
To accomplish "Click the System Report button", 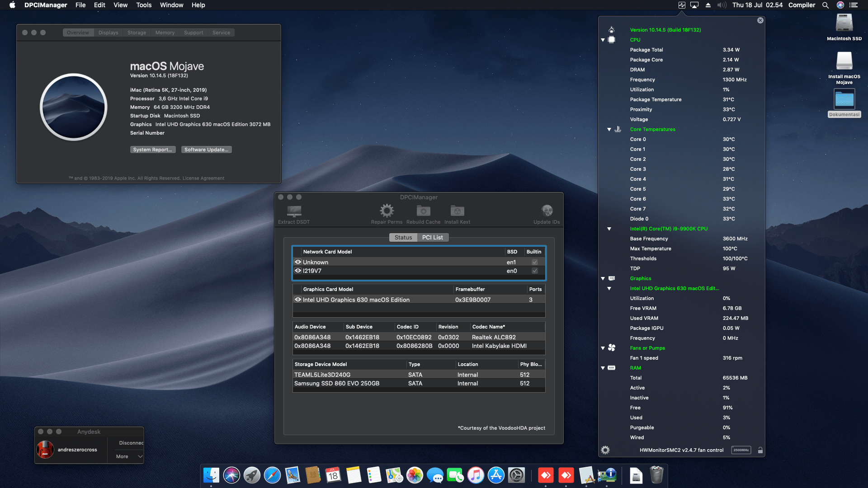I will click(152, 150).
